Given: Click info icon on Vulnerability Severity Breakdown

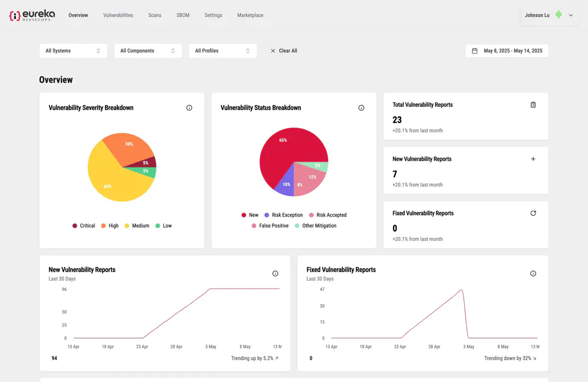Looking at the screenshot, I should tap(190, 108).
